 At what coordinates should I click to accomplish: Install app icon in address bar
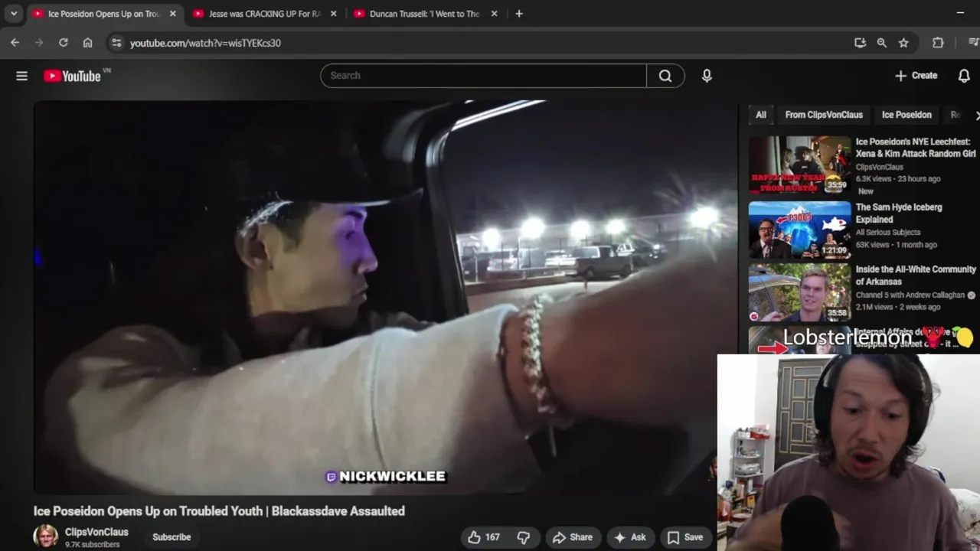coord(860,43)
